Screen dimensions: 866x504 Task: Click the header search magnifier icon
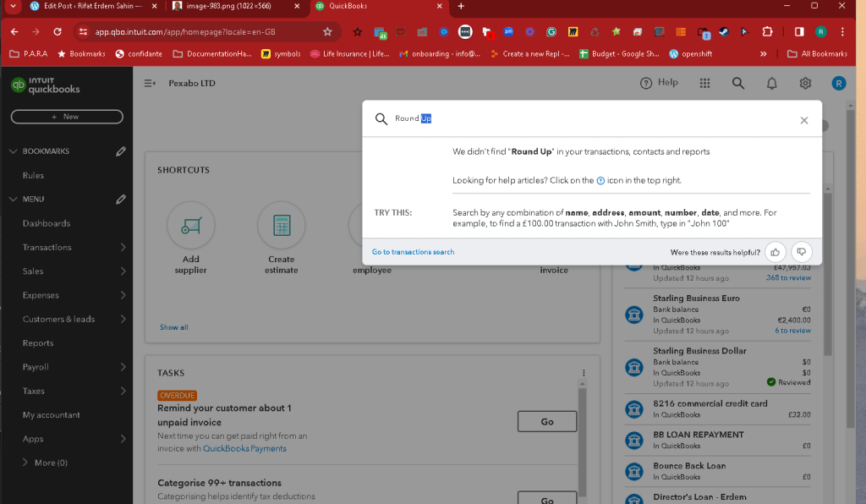pos(737,84)
